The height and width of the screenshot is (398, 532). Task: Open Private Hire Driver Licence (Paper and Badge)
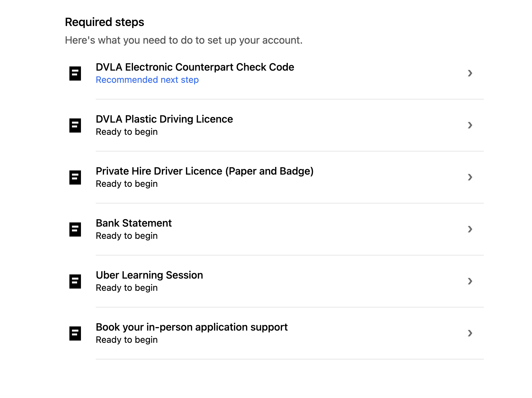(204, 171)
